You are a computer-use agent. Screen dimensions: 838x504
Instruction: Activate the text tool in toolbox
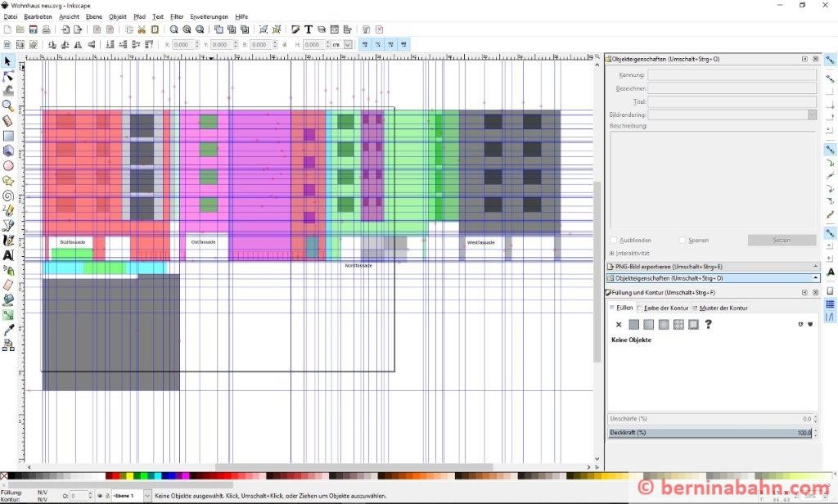[8, 255]
